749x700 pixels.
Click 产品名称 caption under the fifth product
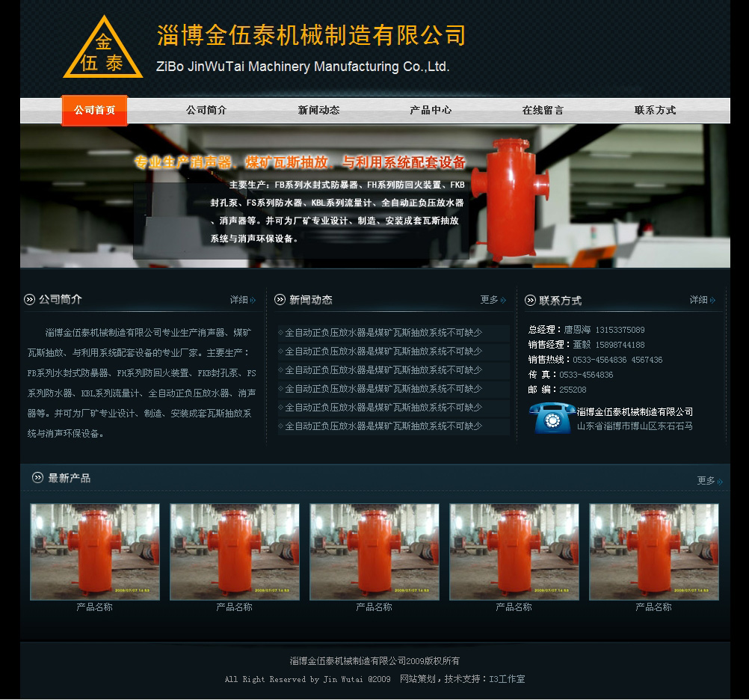653,607
